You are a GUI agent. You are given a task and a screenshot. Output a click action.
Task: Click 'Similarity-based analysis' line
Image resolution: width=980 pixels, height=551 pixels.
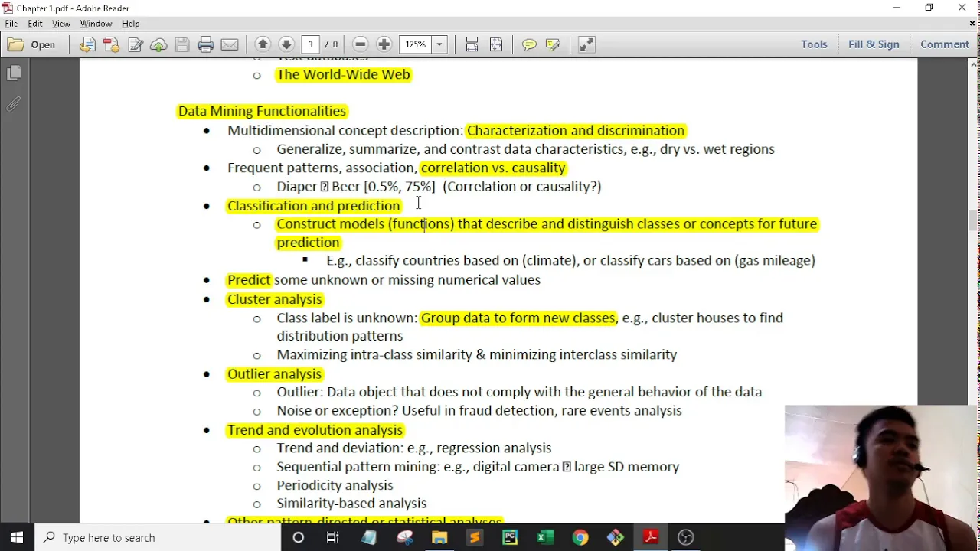click(351, 504)
